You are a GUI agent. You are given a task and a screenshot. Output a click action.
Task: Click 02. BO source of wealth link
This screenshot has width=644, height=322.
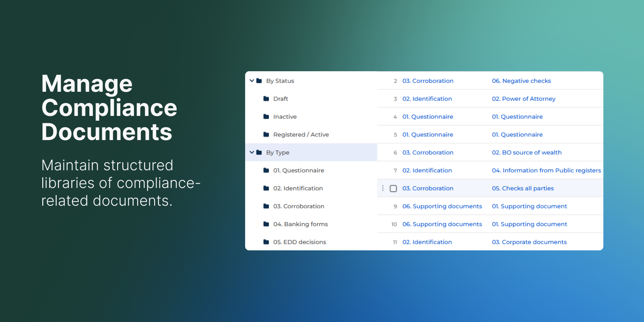click(526, 153)
